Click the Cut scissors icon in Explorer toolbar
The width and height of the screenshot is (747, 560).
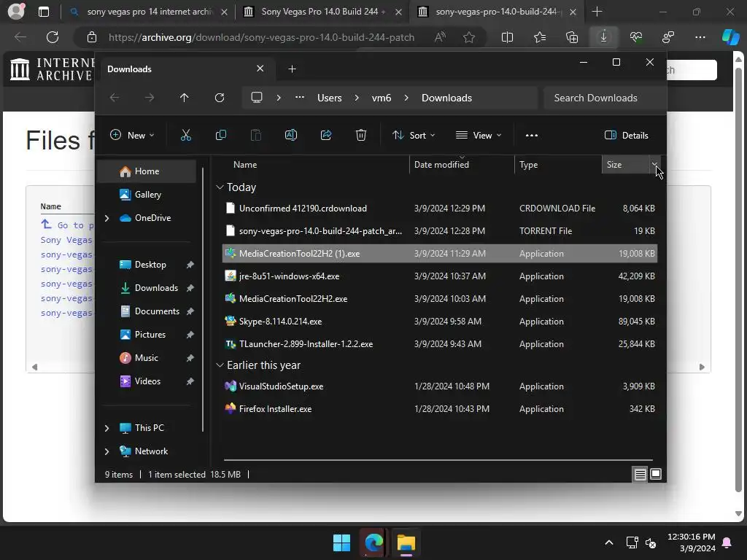186,135
